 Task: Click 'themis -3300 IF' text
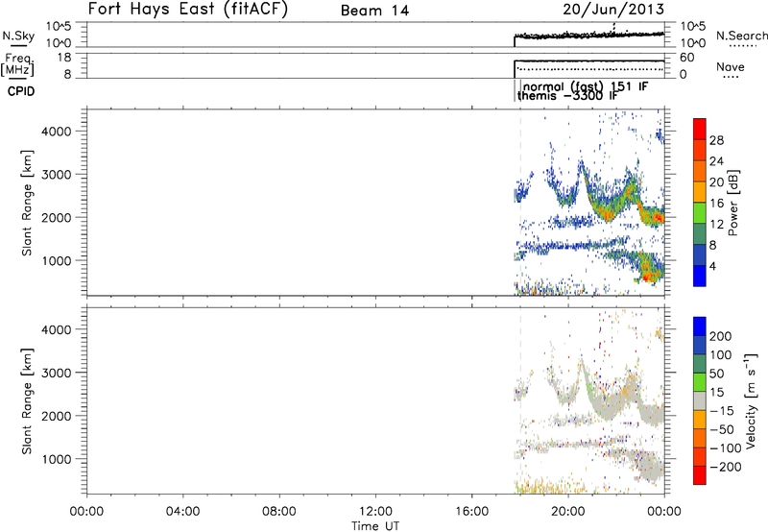(x=567, y=95)
